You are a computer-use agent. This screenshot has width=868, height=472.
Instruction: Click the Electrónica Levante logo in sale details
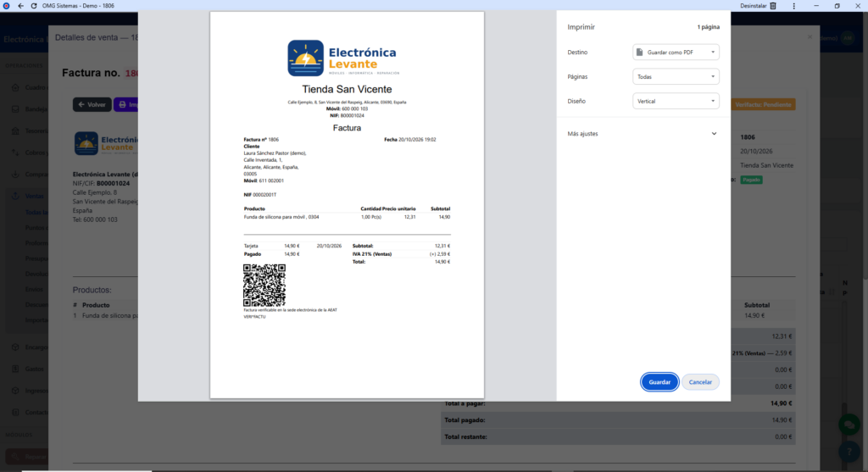tap(105, 144)
